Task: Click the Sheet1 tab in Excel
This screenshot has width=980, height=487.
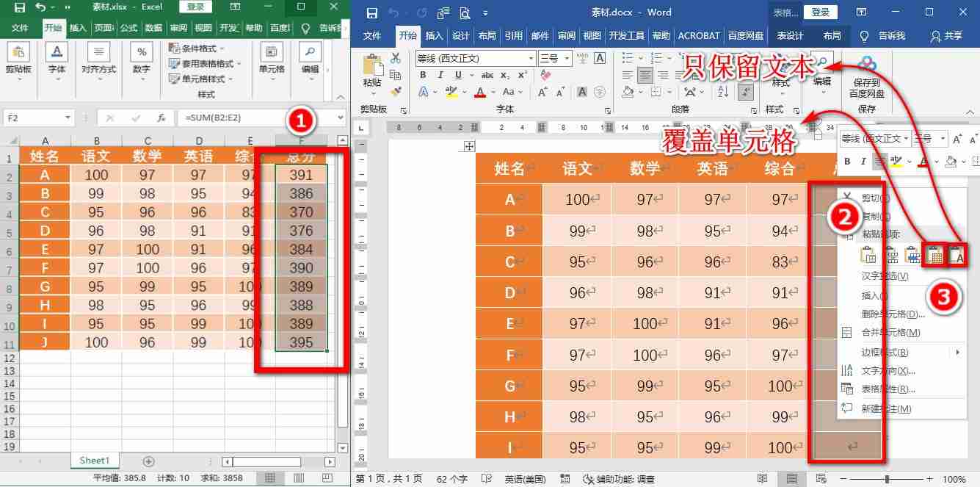Action: point(94,460)
